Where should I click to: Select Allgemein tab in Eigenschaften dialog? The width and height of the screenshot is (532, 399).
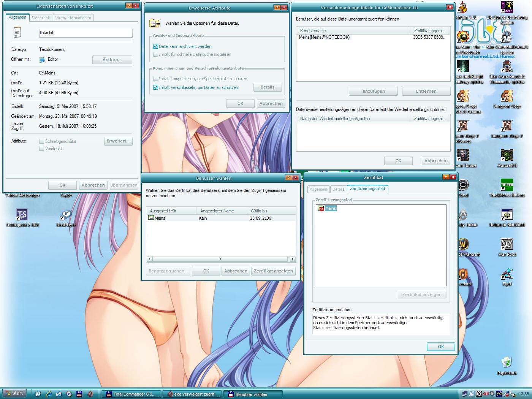tap(17, 17)
